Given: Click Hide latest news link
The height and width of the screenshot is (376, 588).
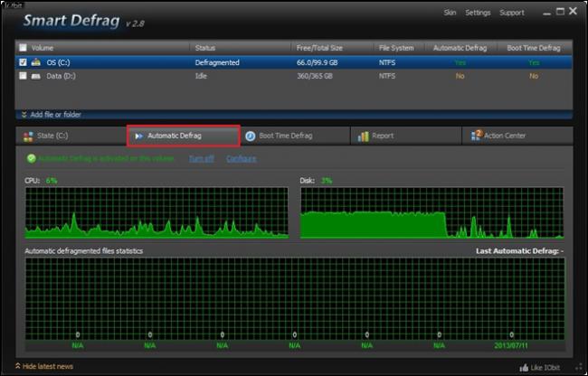Looking at the screenshot, I should (x=48, y=366).
